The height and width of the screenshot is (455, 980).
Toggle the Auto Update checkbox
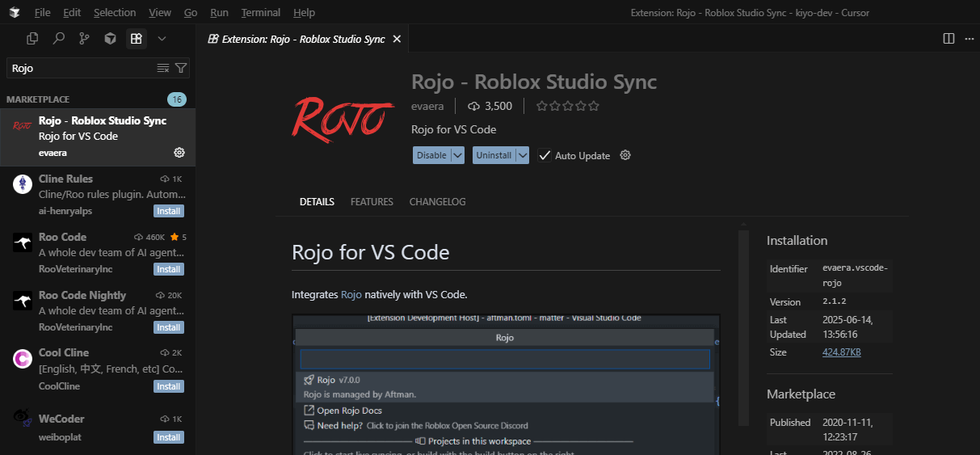545,155
